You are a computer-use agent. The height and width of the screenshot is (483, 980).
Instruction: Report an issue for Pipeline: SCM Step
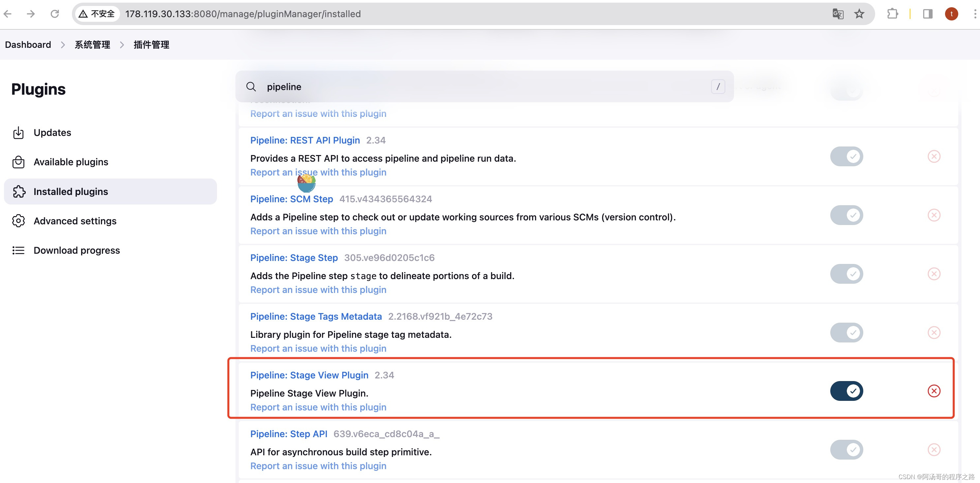point(318,231)
